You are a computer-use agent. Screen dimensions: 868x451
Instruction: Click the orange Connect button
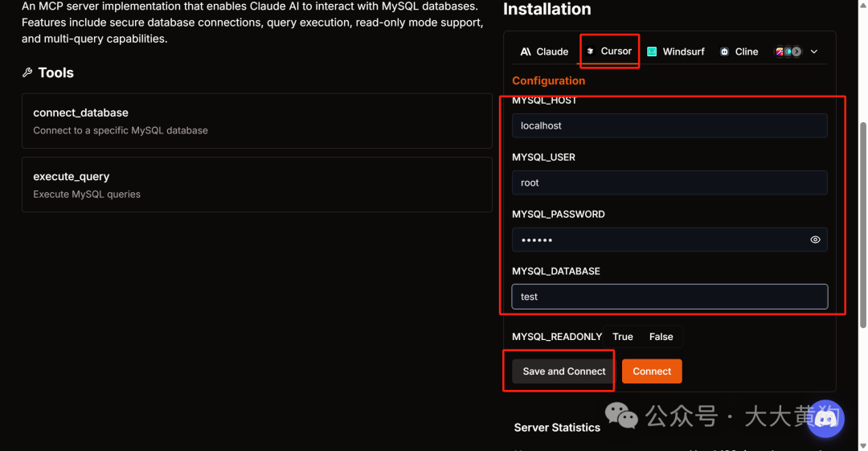(652, 371)
